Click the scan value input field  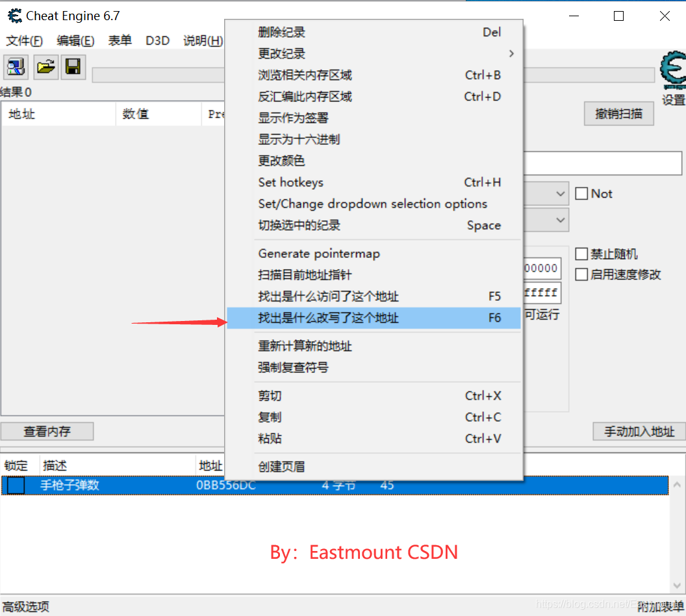(x=603, y=163)
